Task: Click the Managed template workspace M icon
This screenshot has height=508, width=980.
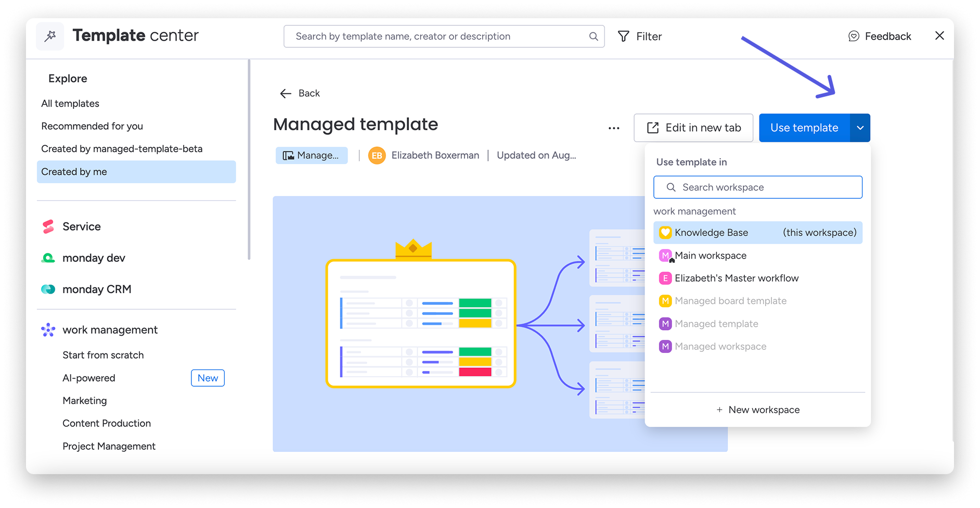Action: tap(665, 324)
